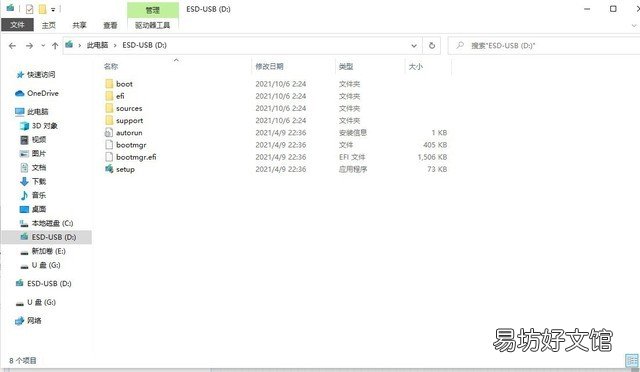Sort by the 修改日期 column header
The height and width of the screenshot is (372, 640).
pos(269,66)
